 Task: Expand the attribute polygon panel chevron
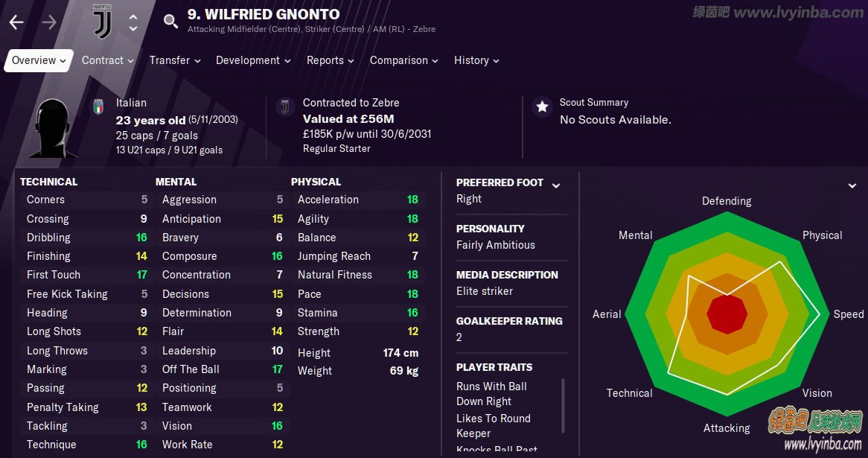tap(852, 185)
